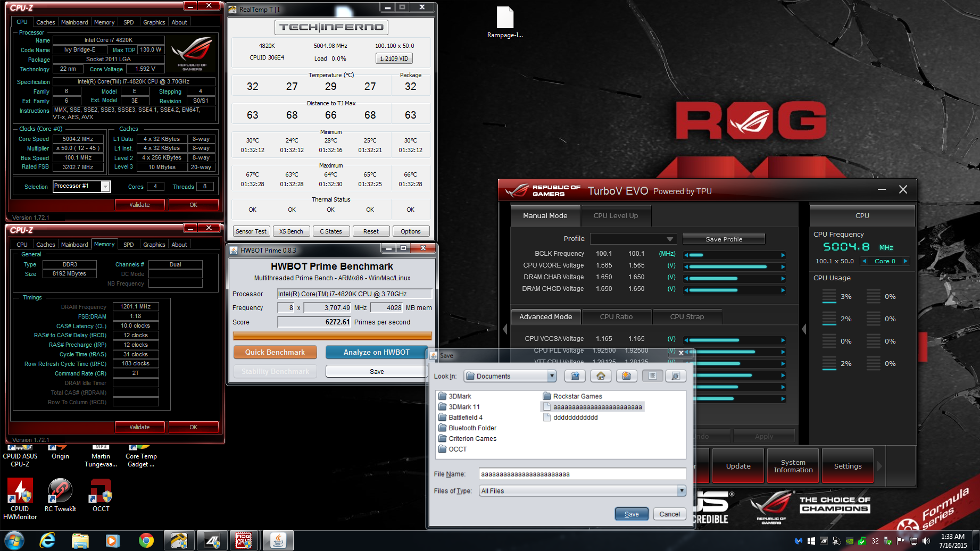Switch Save dialog to List view
The width and height of the screenshot is (980, 551).
[652, 376]
